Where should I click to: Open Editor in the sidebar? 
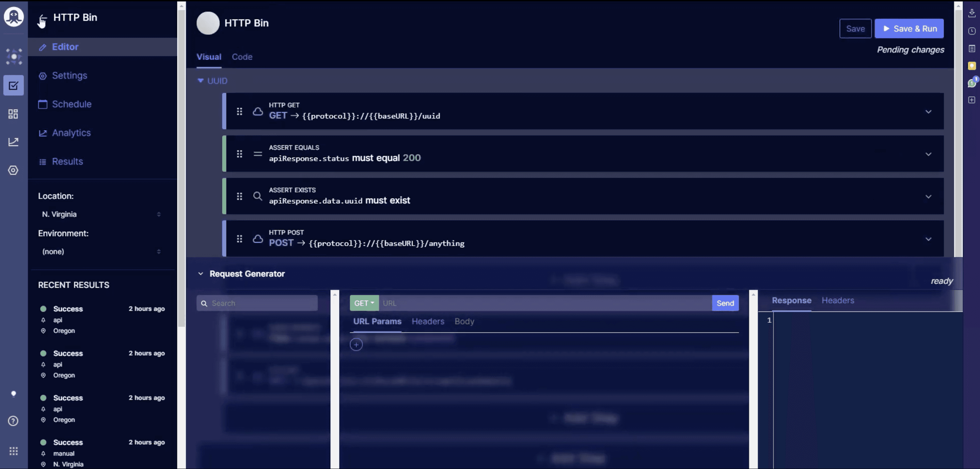pyautogui.click(x=102, y=47)
